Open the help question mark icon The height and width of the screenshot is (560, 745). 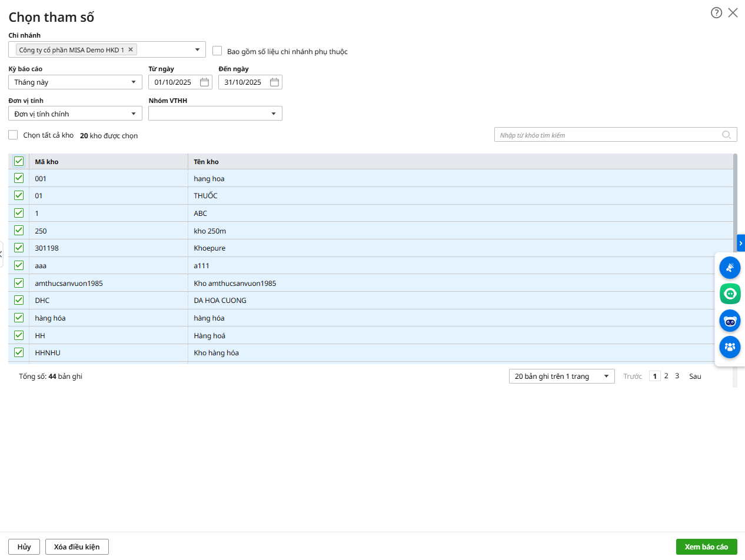716,13
